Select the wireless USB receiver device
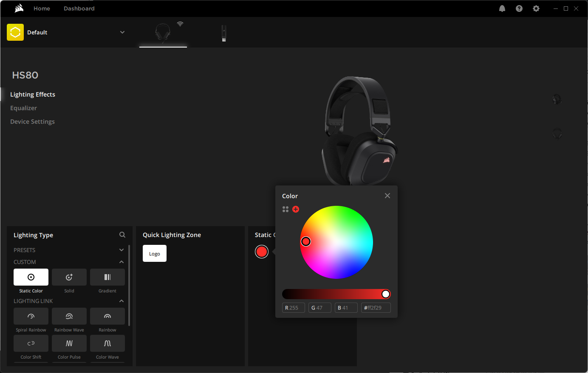This screenshot has width=588, height=373. [224, 33]
